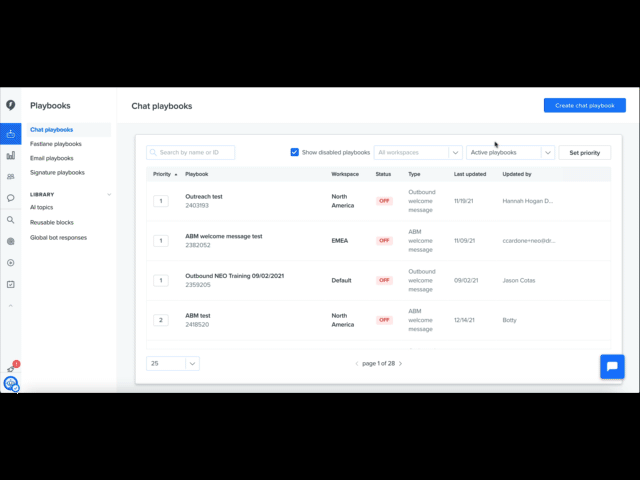
Task: Click the priority box for Outbound NEO Training
Action: tap(161, 280)
